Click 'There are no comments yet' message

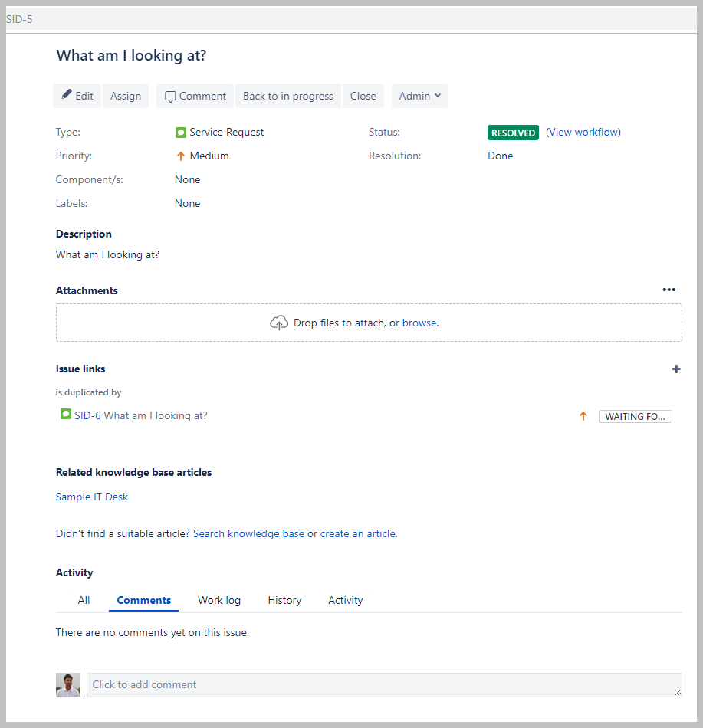[x=153, y=633]
